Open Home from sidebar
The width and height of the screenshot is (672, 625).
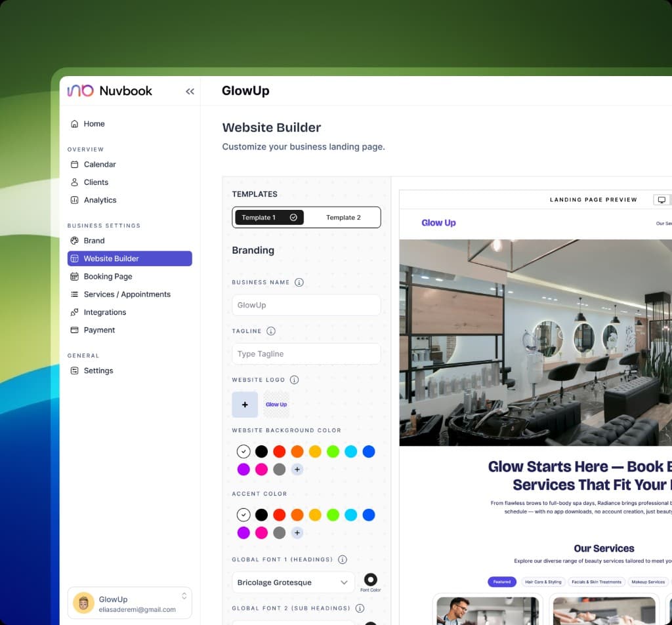click(x=129, y=124)
